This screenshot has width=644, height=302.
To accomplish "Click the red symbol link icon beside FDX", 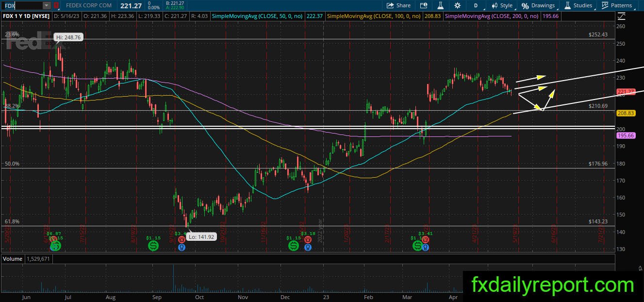I will coord(56,5).
